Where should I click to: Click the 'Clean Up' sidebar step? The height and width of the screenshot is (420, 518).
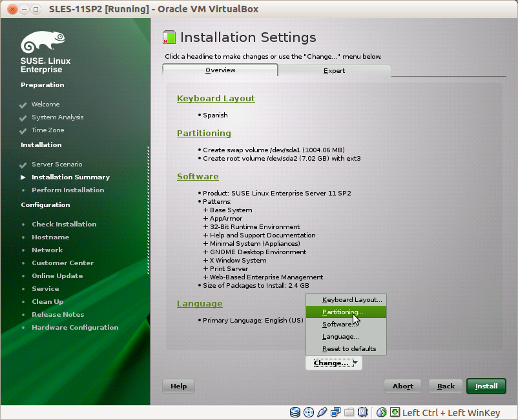[48, 301]
